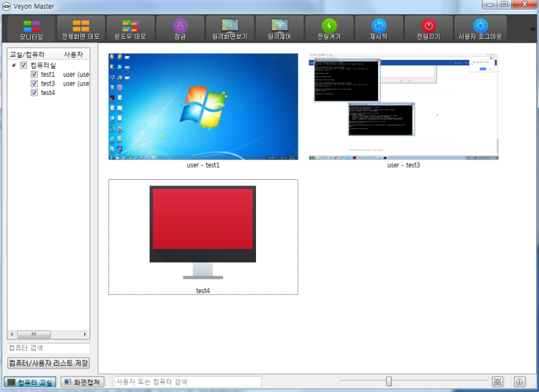Open the user - test1 screen thumbnail
Screen dimensions: 539x392
point(203,106)
